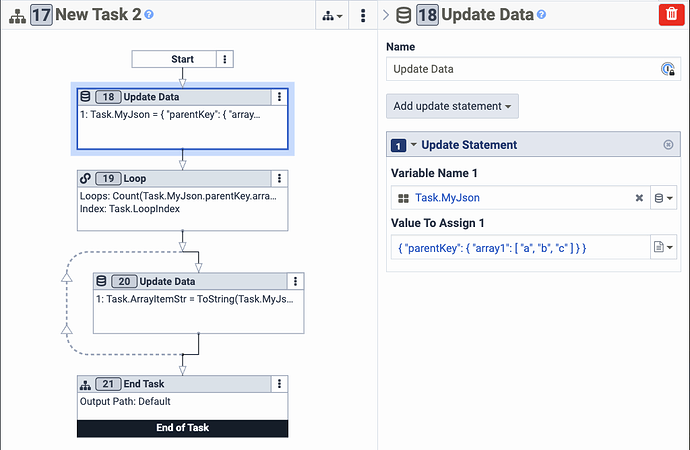Open the Add update statement dropdown

point(452,106)
